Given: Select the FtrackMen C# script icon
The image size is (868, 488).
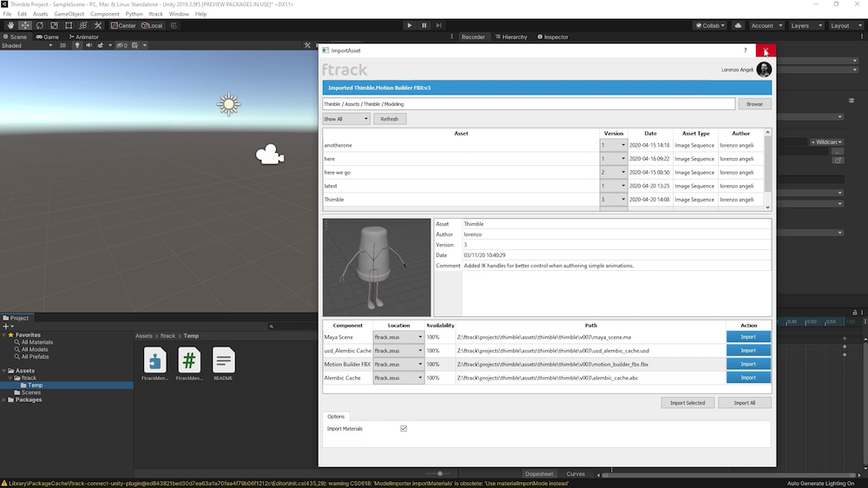Looking at the screenshot, I should [x=188, y=360].
